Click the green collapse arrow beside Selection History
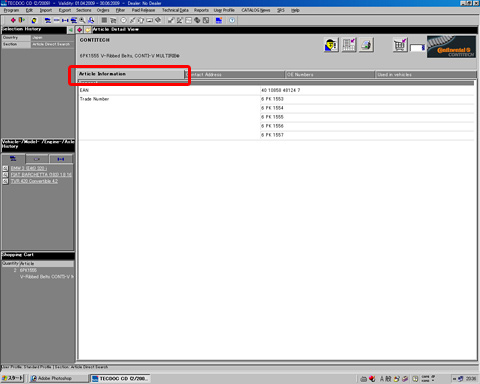This screenshot has height=384, width=480. (71, 30)
